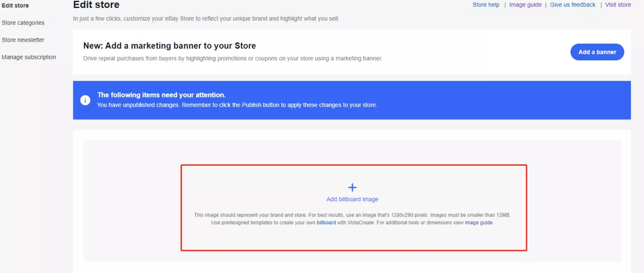Open the Image guide link in the header

525,5
